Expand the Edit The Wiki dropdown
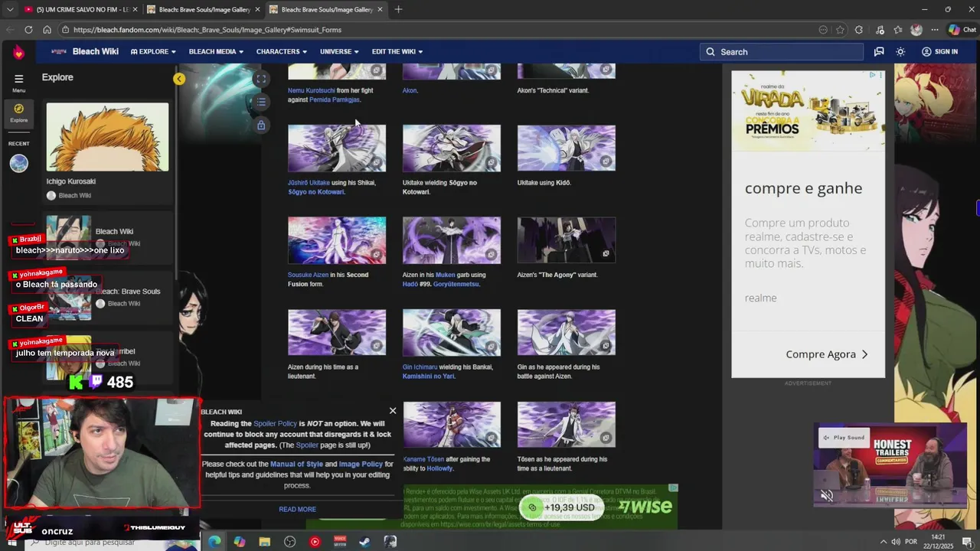 pyautogui.click(x=397, y=52)
